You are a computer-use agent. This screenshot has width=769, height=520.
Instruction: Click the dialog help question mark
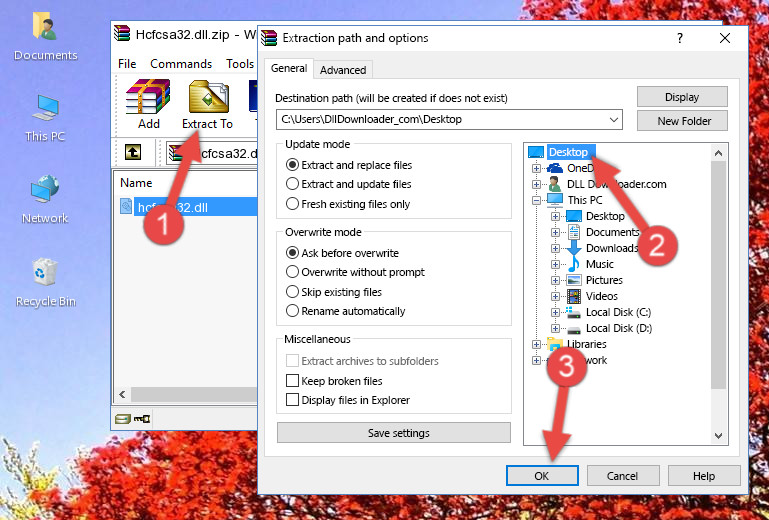[x=680, y=38]
